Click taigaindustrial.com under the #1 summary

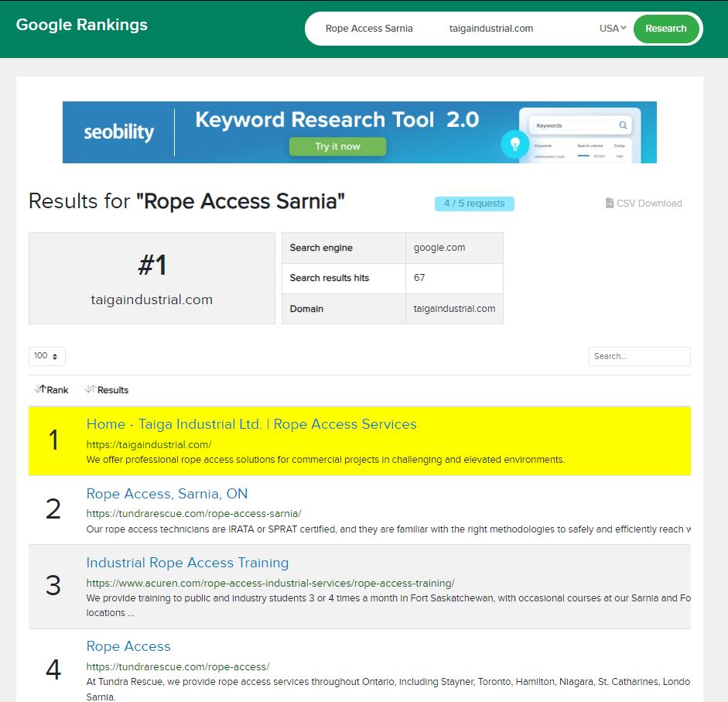152,300
